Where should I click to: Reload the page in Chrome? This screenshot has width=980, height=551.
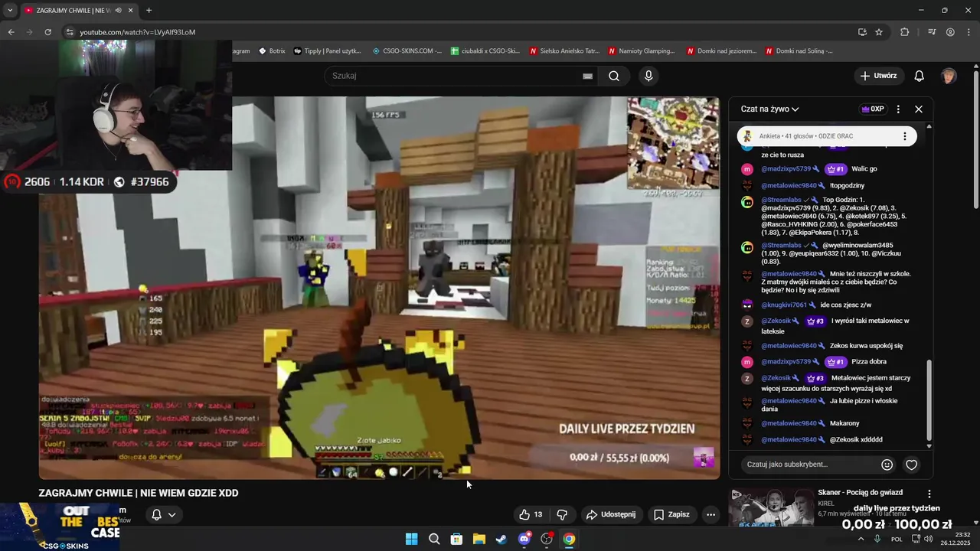(x=47, y=32)
